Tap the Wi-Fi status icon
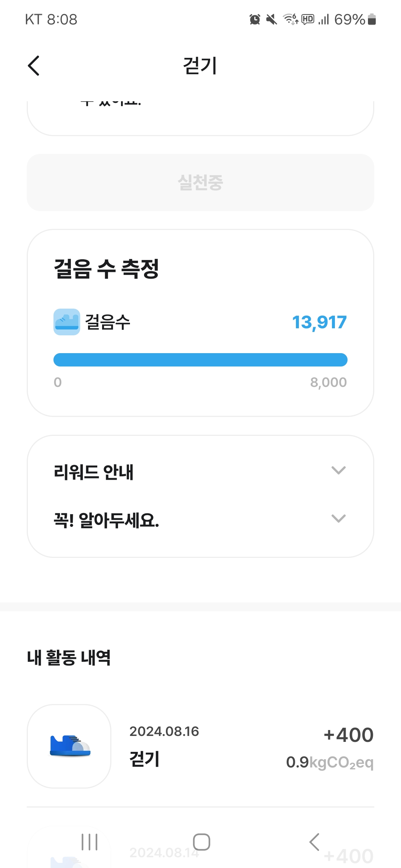The height and width of the screenshot is (868, 401). (291, 19)
